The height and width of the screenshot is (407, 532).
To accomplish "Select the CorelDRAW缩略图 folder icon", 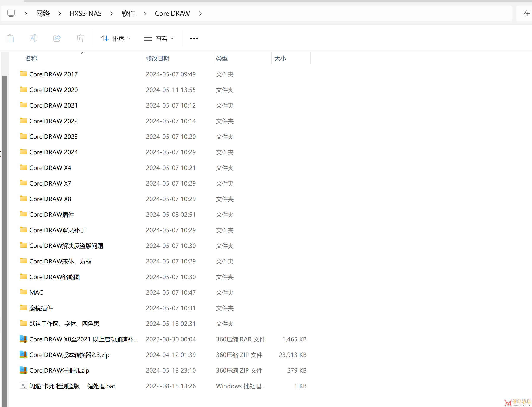I will (24, 276).
